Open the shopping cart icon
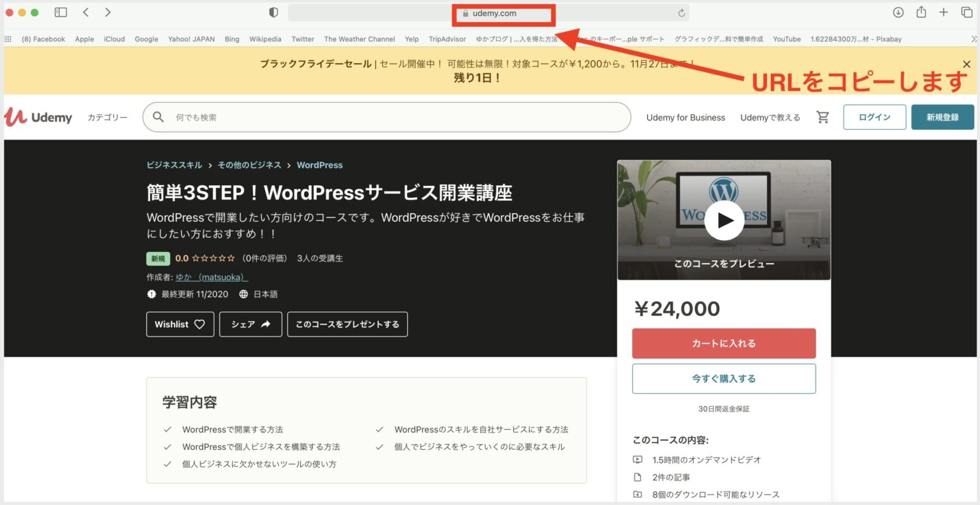Image resolution: width=980 pixels, height=505 pixels. [x=823, y=117]
